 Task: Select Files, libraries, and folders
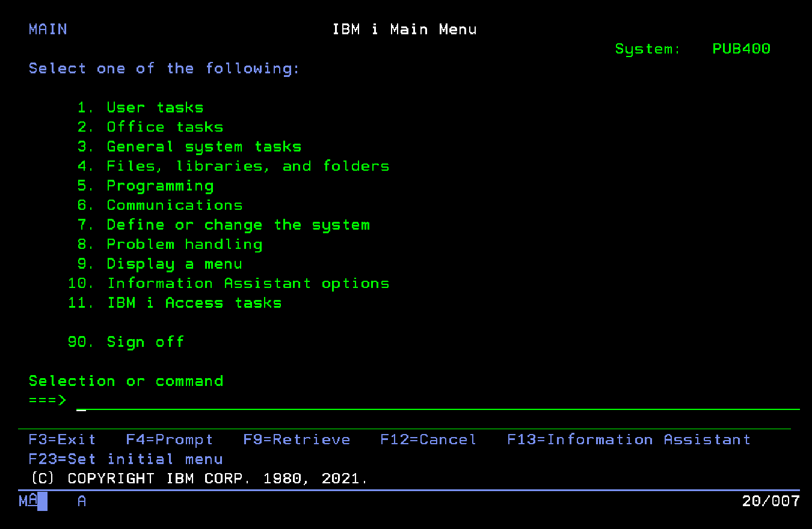[247, 166]
